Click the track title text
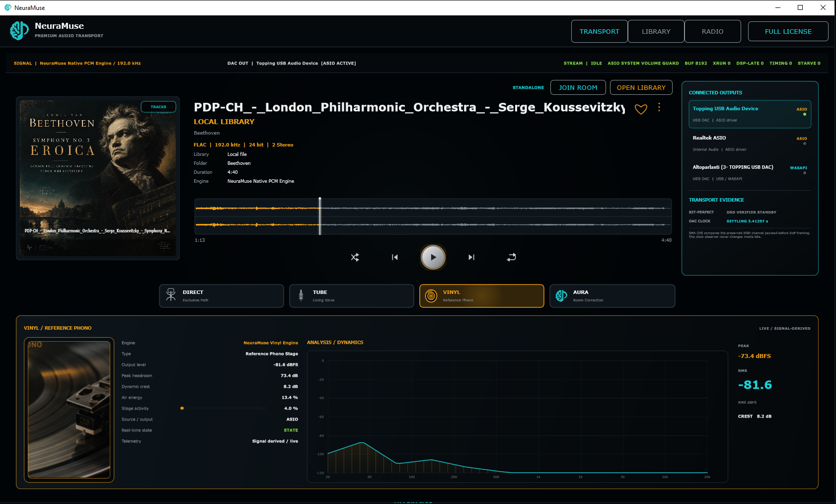 (x=409, y=107)
